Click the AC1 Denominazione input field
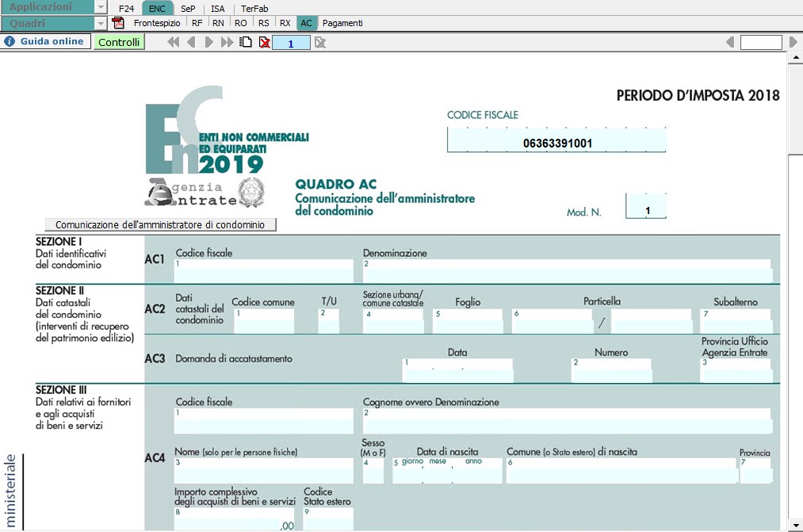 [567, 266]
